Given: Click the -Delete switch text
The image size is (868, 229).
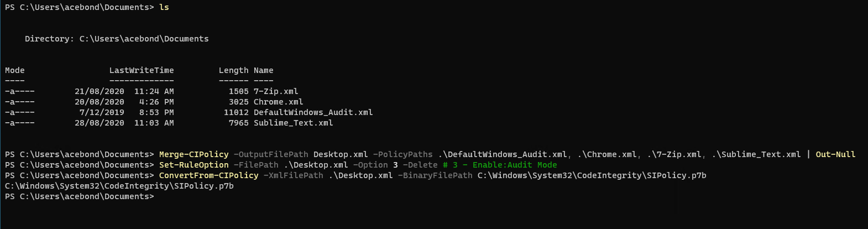Looking at the screenshot, I should tap(420, 165).
